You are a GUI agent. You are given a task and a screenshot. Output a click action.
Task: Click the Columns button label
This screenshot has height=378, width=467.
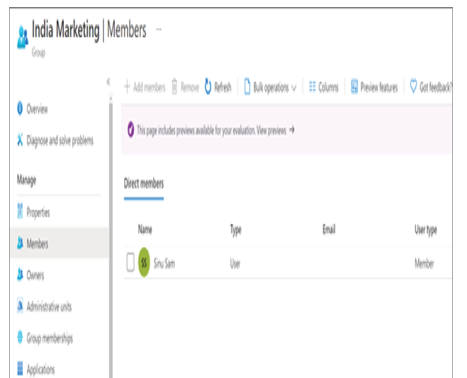tap(328, 87)
